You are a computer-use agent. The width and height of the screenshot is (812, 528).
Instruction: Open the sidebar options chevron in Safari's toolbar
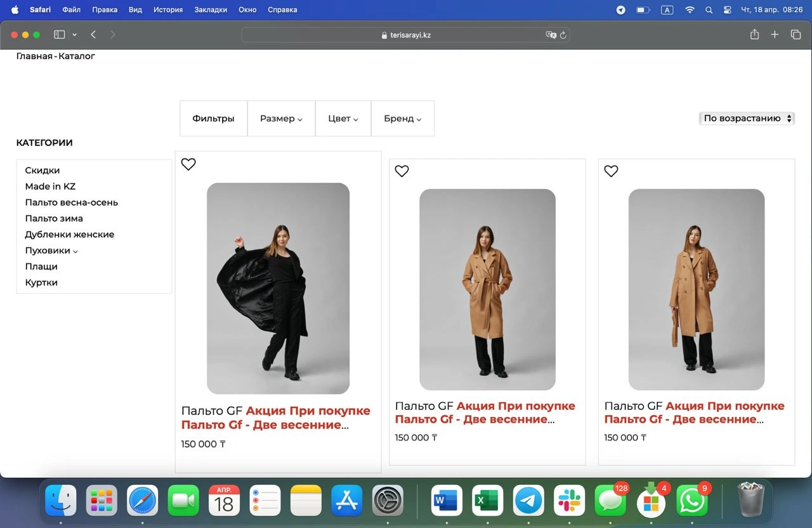pos(75,35)
